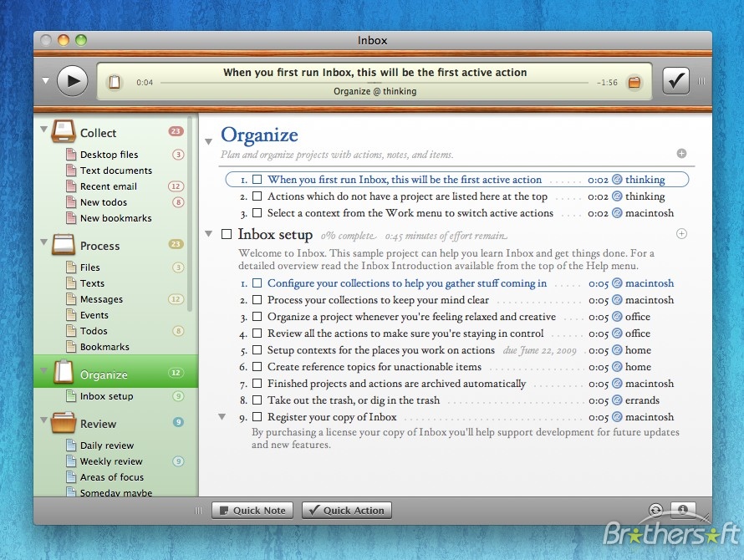744x560 pixels.
Task: Click the timer progress bar in action display
Action: [x=375, y=82]
